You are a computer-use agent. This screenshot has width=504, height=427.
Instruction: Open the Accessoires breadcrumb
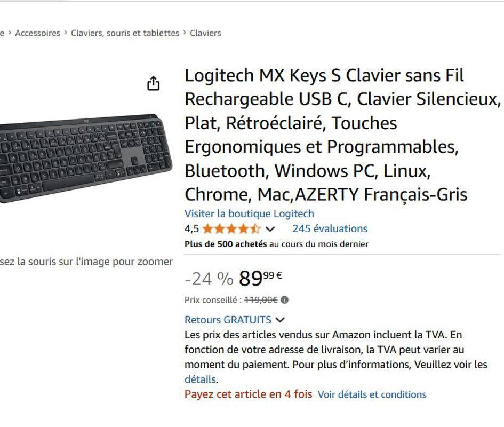[x=37, y=33]
